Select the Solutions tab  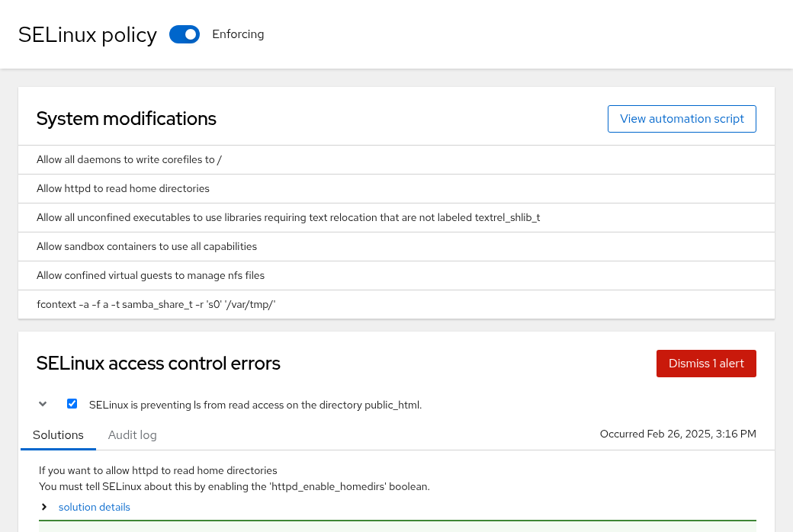pos(58,435)
